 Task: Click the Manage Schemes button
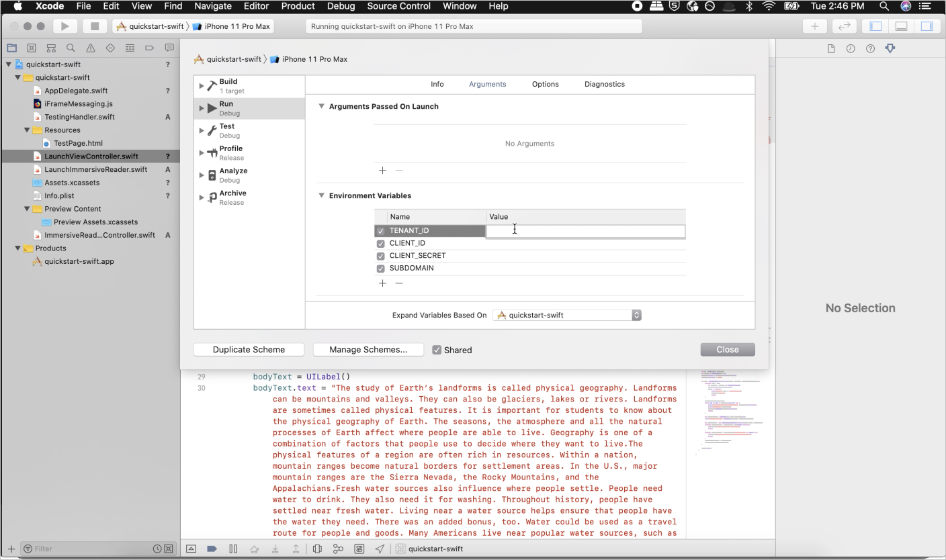click(368, 349)
